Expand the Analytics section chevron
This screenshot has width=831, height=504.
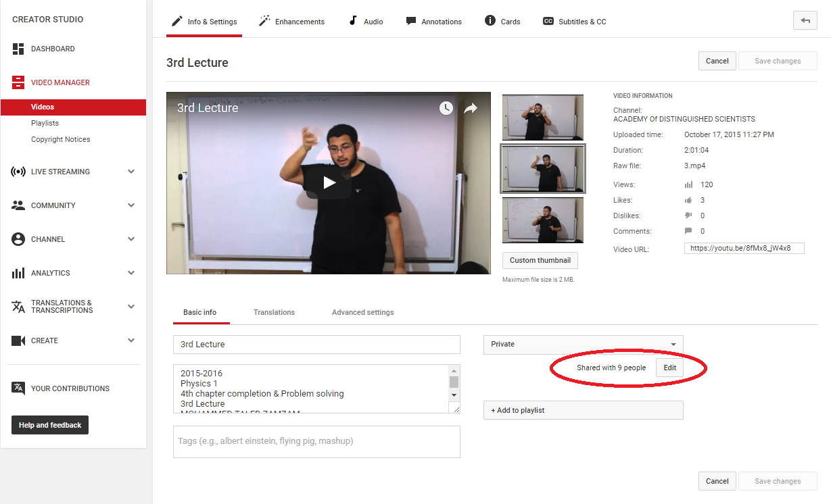click(x=131, y=273)
